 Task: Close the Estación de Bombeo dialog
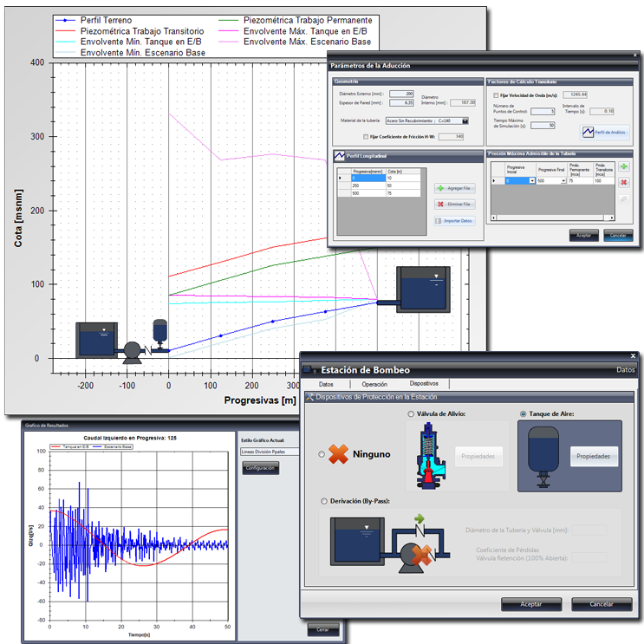(633, 355)
